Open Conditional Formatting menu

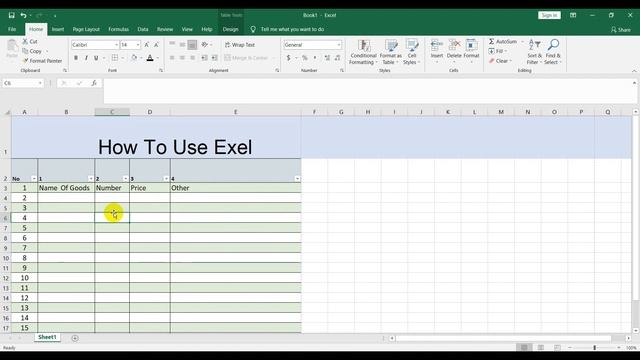[363, 52]
